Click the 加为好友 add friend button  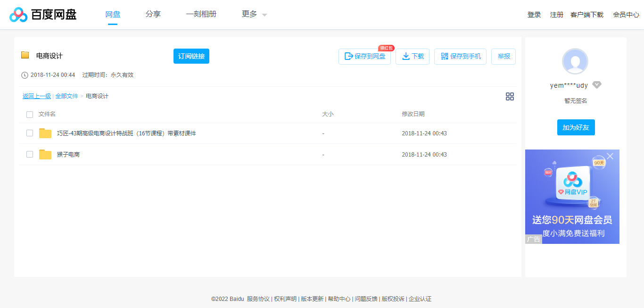(x=576, y=127)
